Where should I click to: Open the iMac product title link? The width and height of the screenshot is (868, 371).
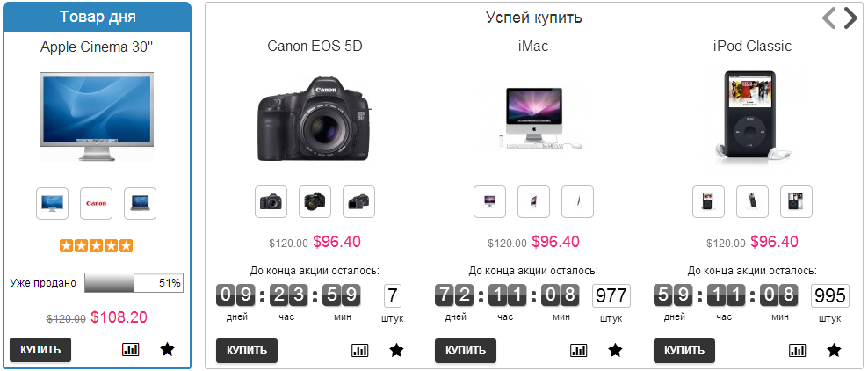(533, 46)
